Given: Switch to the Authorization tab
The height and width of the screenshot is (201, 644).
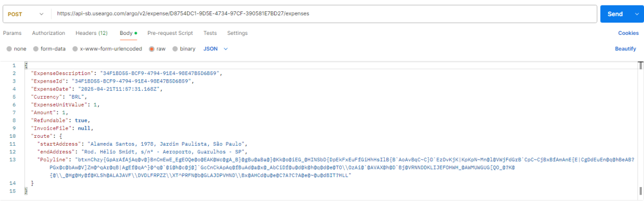Looking at the screenshot, I should coord(49,33).
